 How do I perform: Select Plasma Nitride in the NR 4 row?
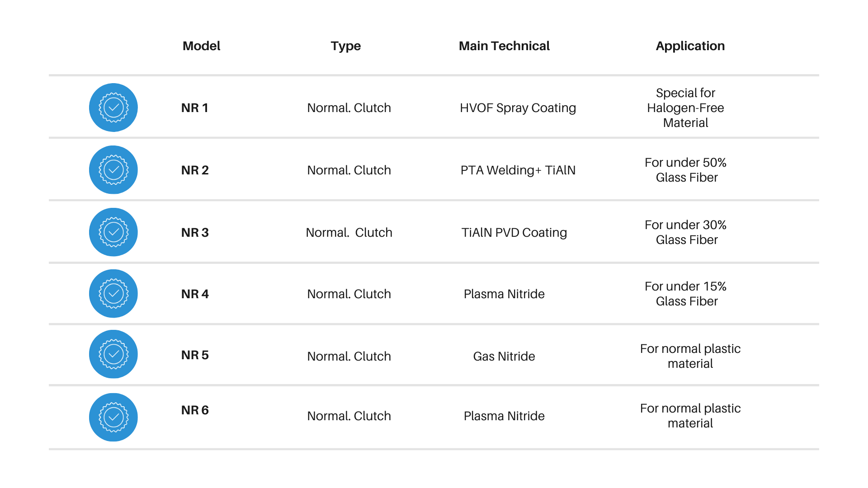click(x=504, y=294)
